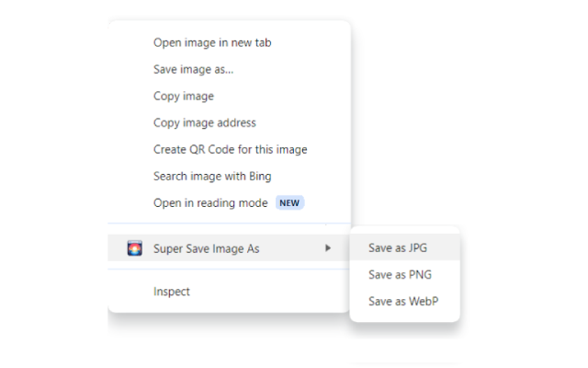Choose Open image in new tab
Image resolution: width=588 pixels, height=368 pixels.
[212, 42]
